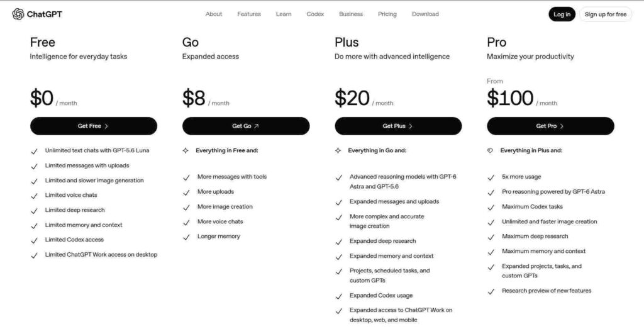Screen dimensions: 644x329
Task: Click icon beside Everything in Plus and
Action: click(x=491, y=151)
